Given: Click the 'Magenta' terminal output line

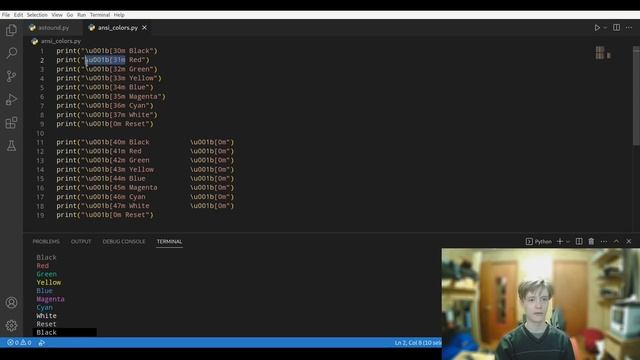Looking at the screenshot, I should click(50, 299).
